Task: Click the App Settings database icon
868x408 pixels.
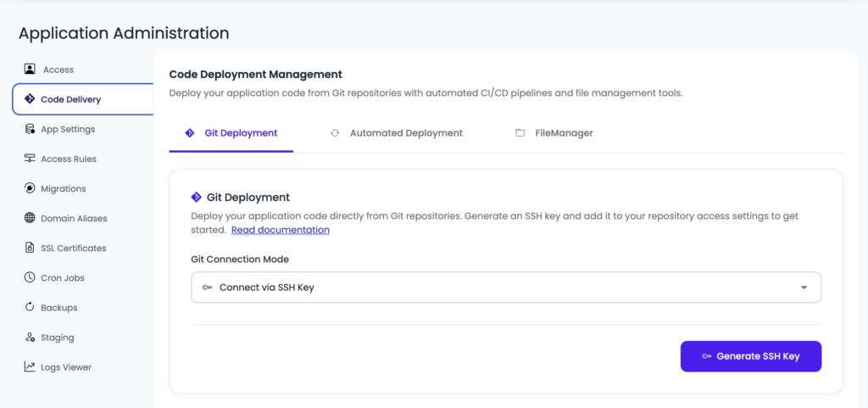Action: coord(30,129)
